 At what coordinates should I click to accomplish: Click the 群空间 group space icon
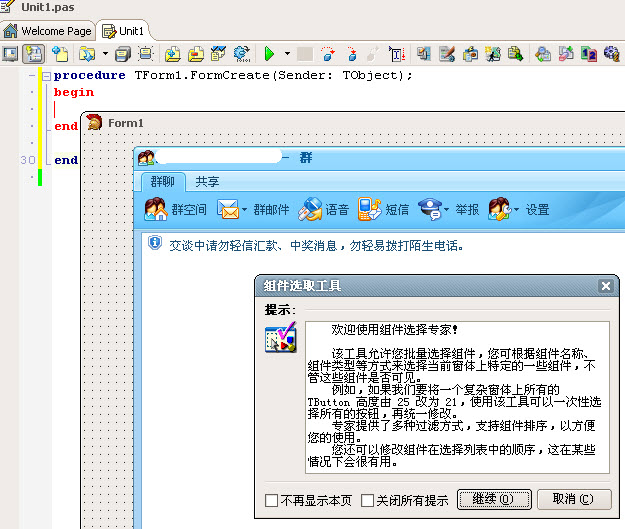pos(156,210)
